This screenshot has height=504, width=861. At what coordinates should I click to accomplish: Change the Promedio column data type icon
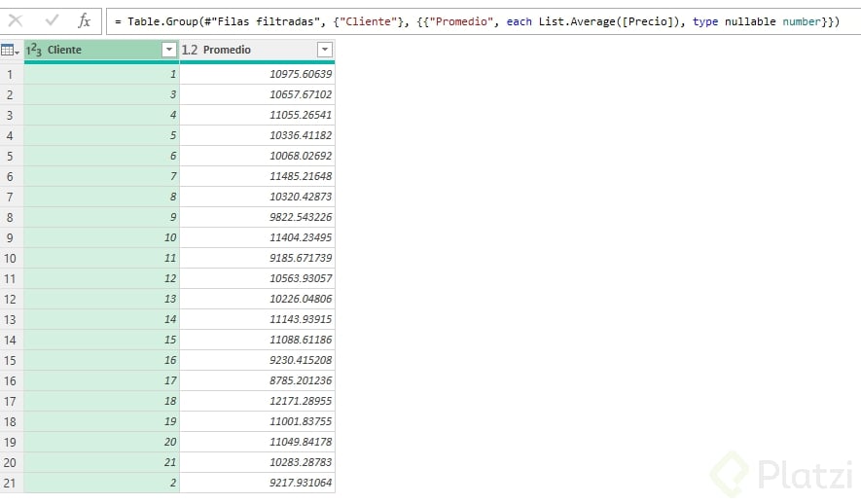pos(190,50)
